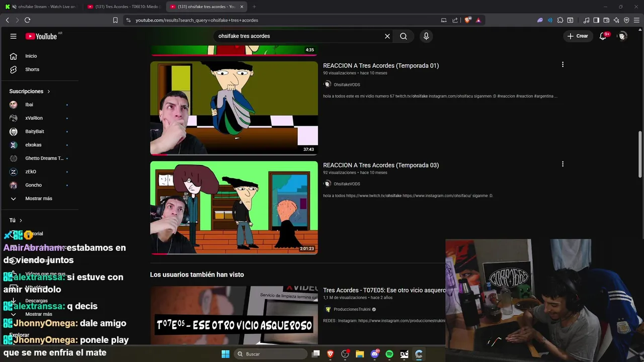
Task: Open options for Temporada 03 reaction video
Action: (x=562, y=164)
